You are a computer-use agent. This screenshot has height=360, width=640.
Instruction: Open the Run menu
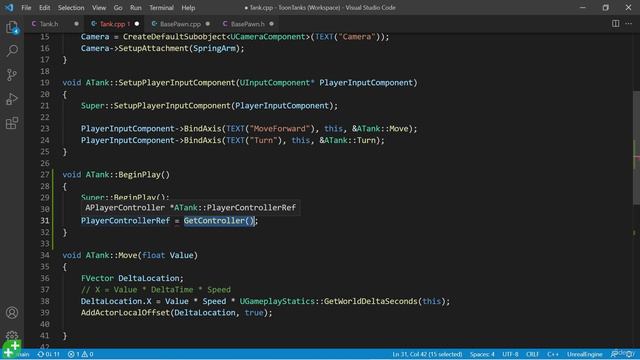click(136, 8)
